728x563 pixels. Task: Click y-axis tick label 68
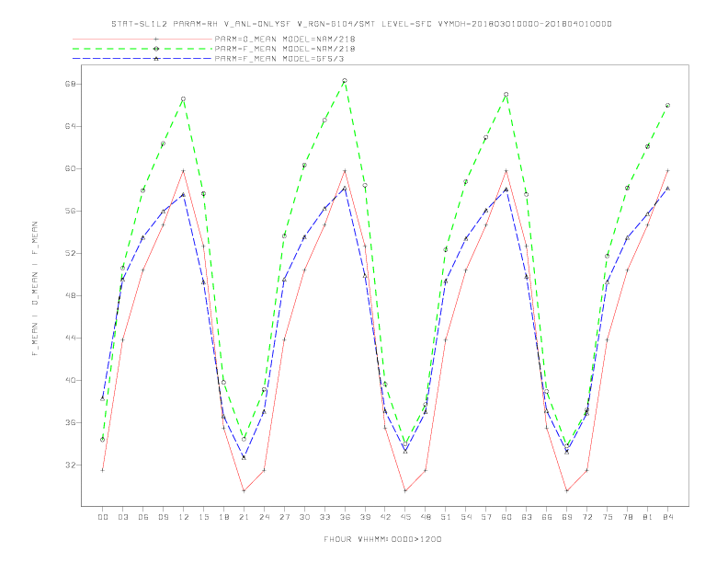click(70, 84)
